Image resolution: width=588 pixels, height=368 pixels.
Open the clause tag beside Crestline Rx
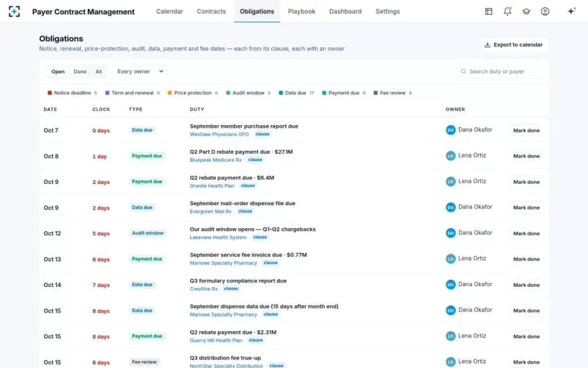(231, 289)
